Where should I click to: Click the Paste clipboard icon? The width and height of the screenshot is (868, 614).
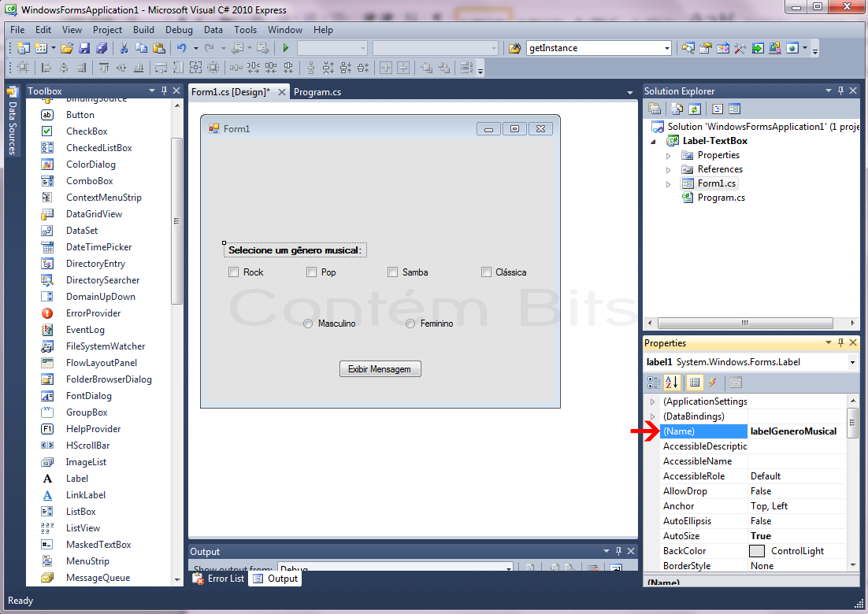[x=159, y=48]
